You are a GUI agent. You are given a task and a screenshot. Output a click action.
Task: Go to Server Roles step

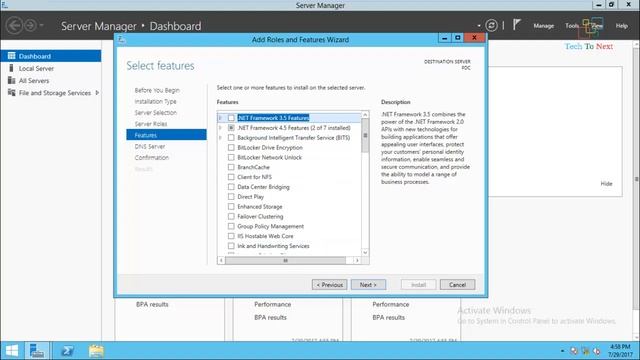coord(151,124)
